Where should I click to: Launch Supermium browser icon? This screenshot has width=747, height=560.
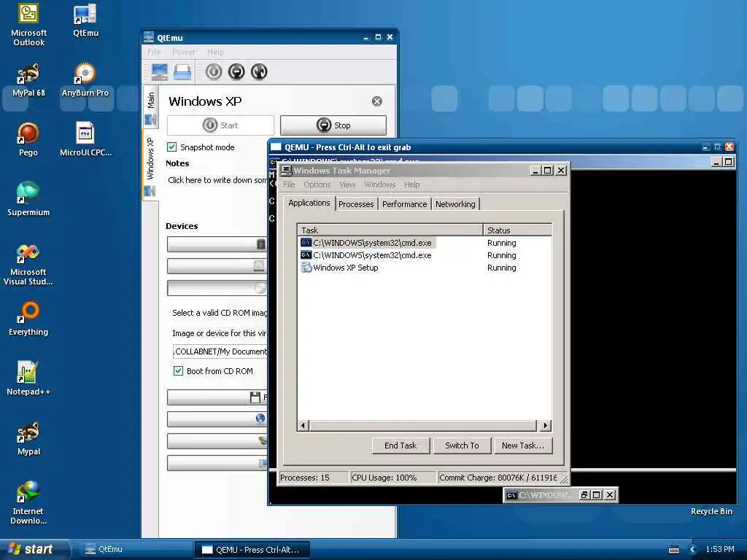(x=28, y=199)
